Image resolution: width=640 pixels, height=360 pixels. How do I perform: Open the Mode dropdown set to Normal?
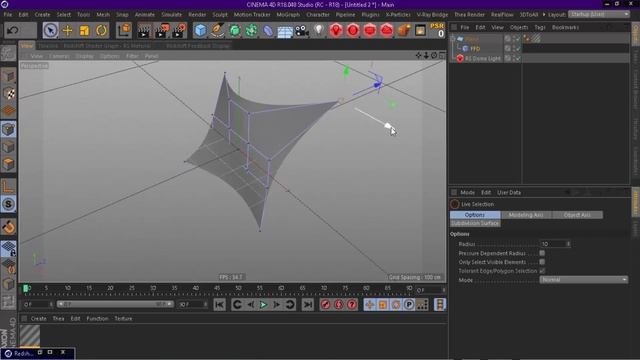[x=584, y=280]
